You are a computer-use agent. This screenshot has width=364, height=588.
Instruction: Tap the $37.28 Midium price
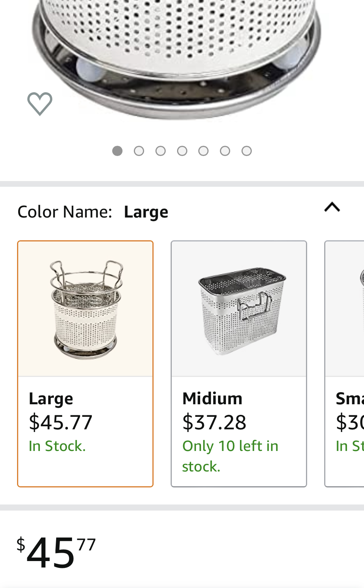click(x=214, y=422)
